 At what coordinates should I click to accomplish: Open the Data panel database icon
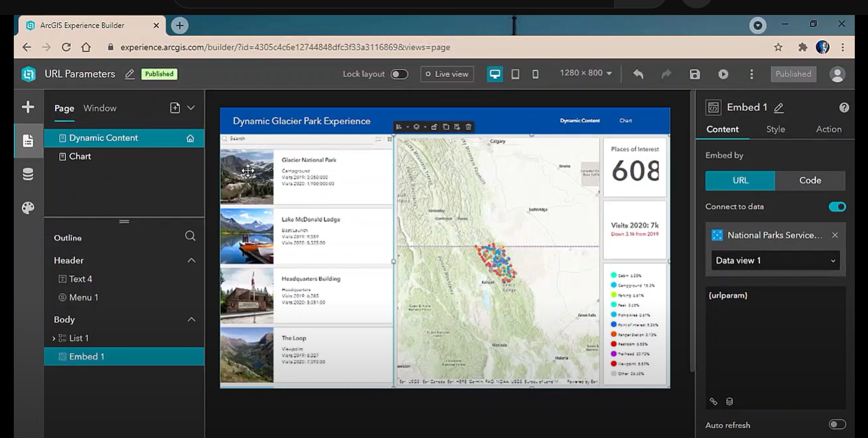(x=28, y=174)
